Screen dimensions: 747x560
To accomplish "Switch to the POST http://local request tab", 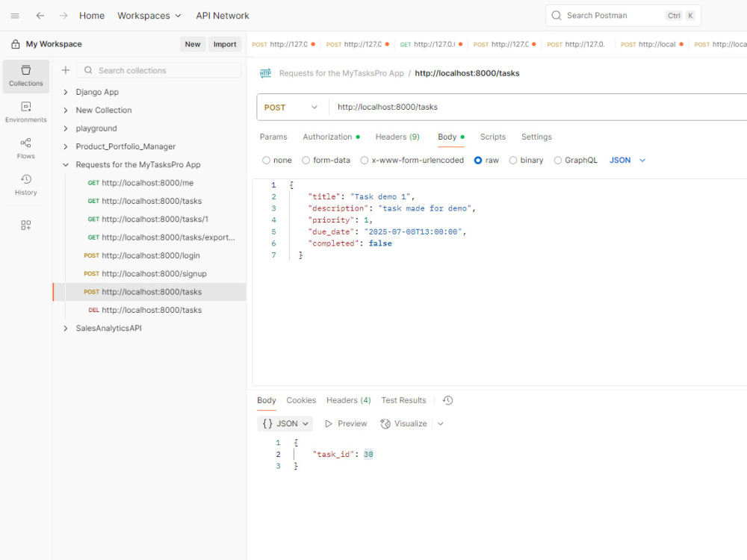I will coord(651,44).
